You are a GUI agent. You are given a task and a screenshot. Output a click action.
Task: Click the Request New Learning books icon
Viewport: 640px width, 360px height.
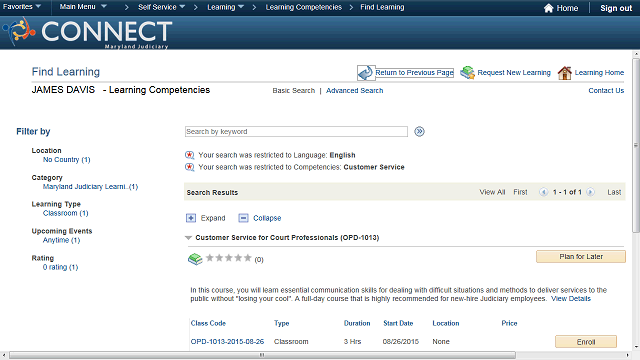point(467,73)
